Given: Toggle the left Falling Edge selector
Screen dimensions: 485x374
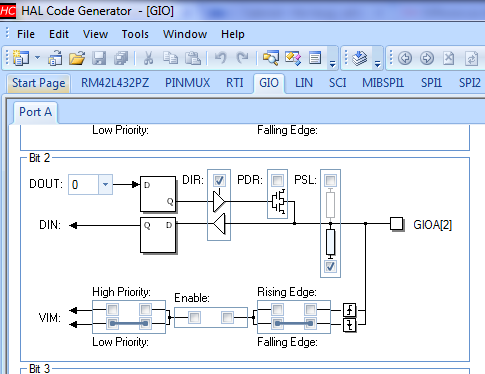Looking at the screenshot, I should point(277,323).
